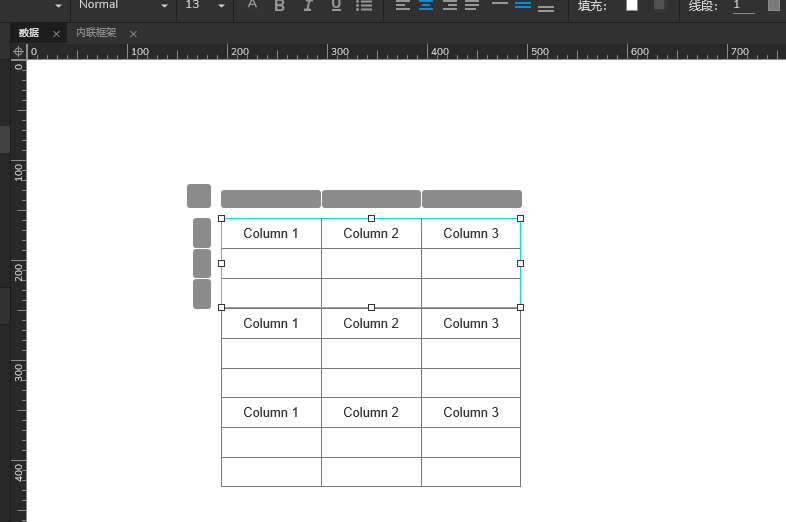Click the 线段 line width input field
Screen dimensions: 786x522
coord(743,6)
